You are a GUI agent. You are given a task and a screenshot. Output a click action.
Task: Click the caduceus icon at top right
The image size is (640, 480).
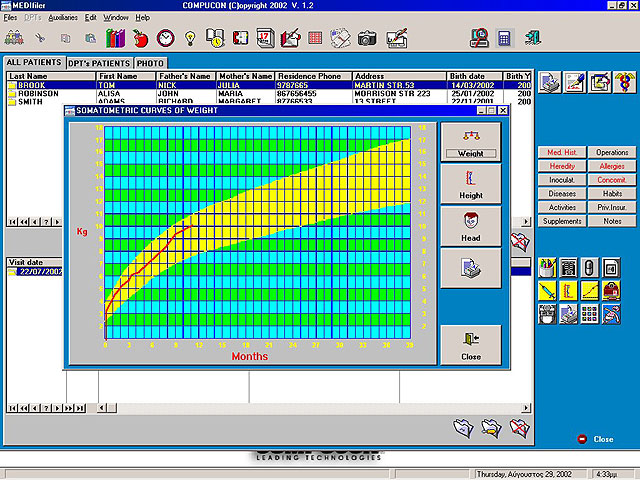625,82
